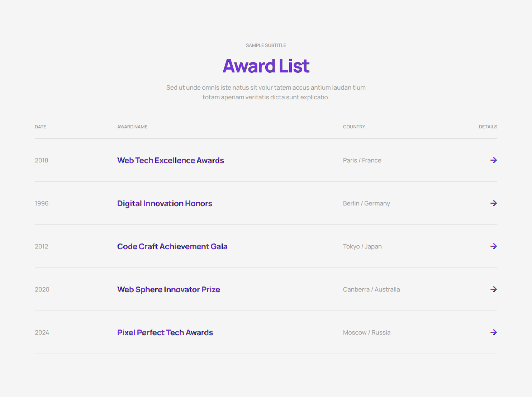Click the Sample Subtitle text

[266, 45]
